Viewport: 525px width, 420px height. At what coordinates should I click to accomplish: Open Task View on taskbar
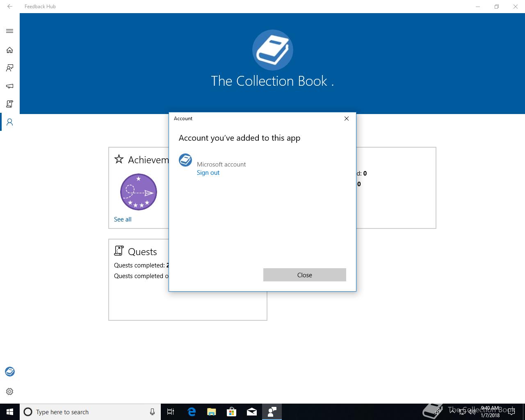[171, 412]
